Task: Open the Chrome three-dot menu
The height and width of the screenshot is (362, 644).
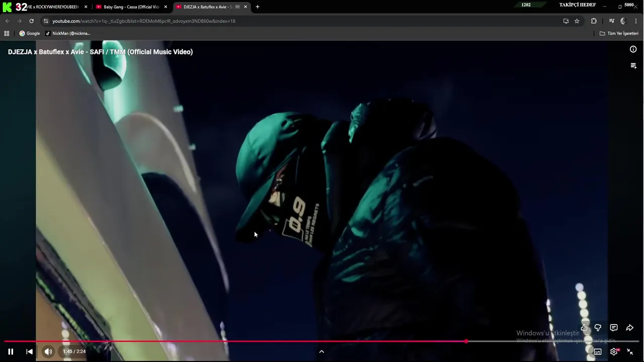Action: tap(636, 21)
